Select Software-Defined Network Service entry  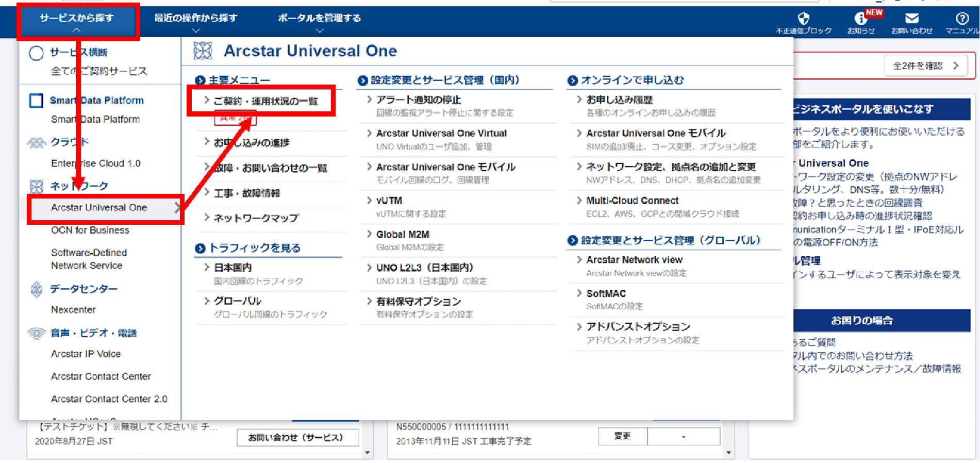coord(89,259)
